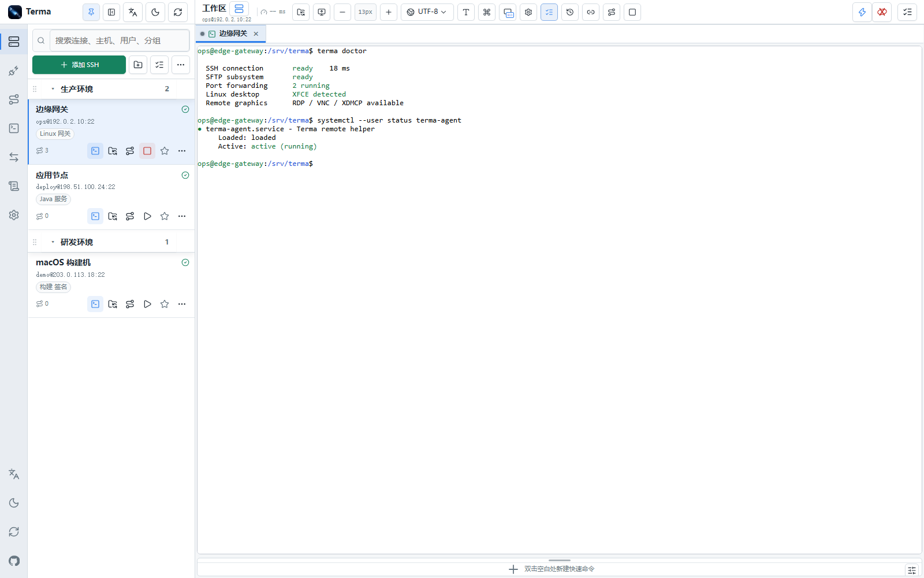This screenshot has height=578, width=924.
Task: Select the 边缘网关 connection card title
Action: coord(52,109)
